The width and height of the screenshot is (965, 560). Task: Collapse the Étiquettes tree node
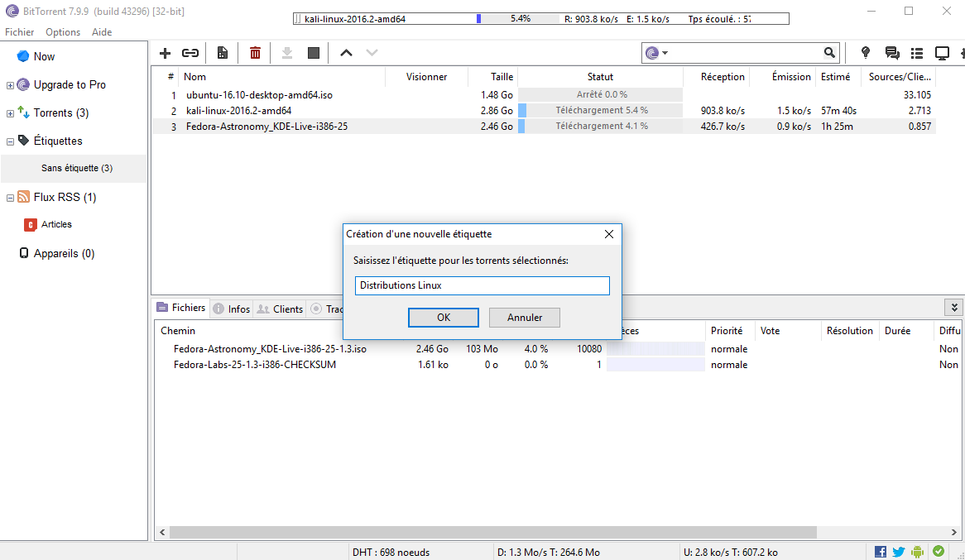10,141
